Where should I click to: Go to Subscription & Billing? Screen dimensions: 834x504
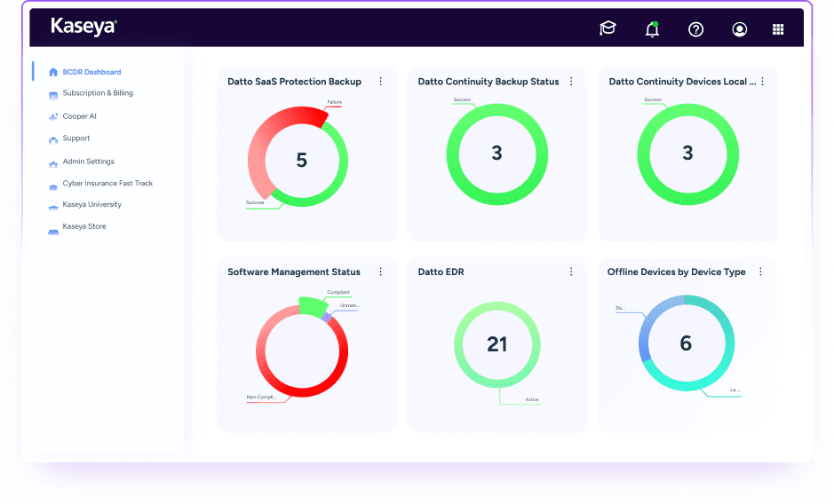(x=98, y=93)
